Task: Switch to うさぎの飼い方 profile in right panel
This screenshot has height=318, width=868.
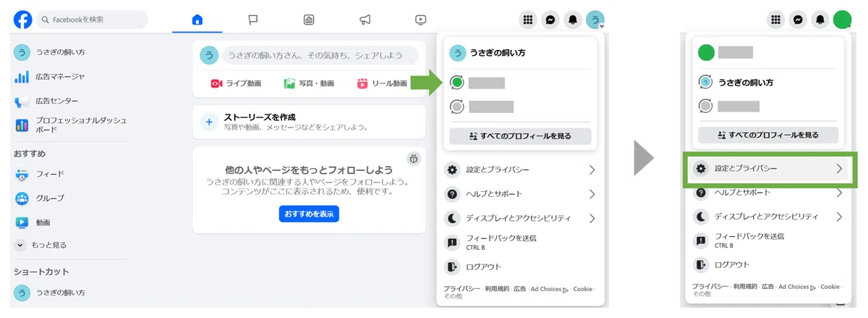Action: (x=768, y=83)
